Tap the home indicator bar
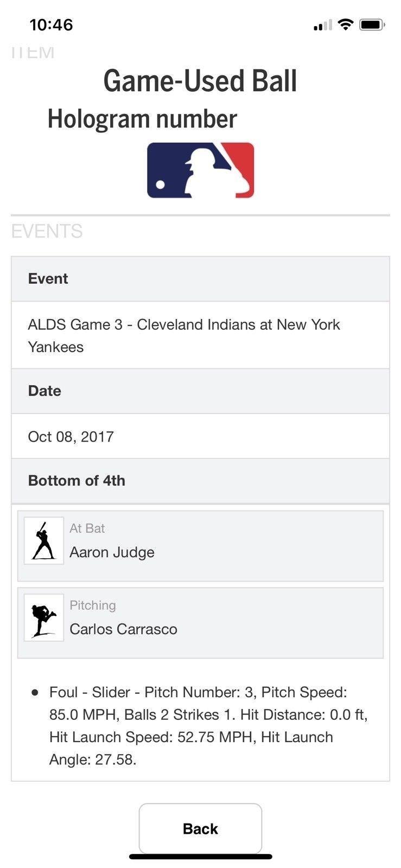The image size is (401, 868). click(200, 857)
